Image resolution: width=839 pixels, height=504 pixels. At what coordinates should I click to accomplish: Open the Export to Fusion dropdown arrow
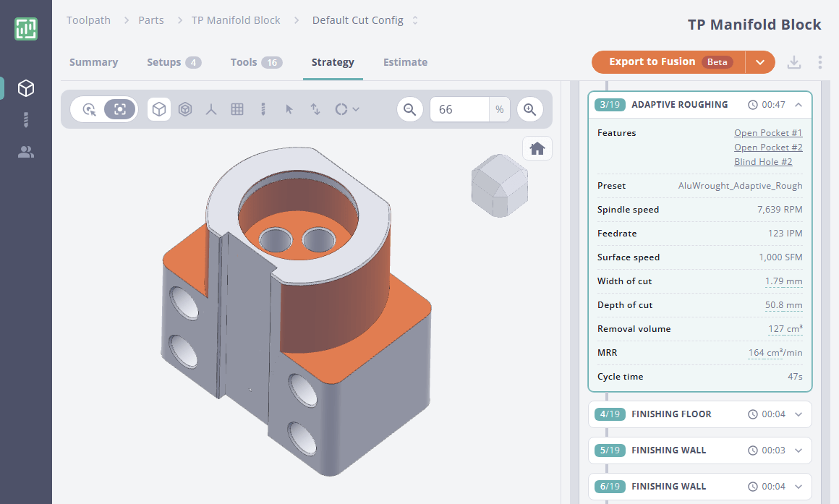pyautogui.click(x=760, y=62)
